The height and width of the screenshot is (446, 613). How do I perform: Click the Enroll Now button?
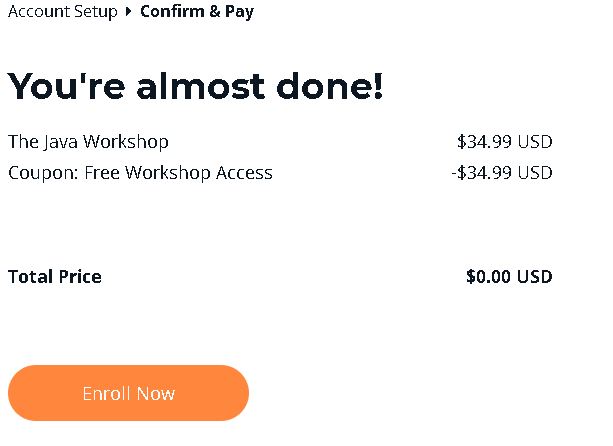[x=128, y=393]
